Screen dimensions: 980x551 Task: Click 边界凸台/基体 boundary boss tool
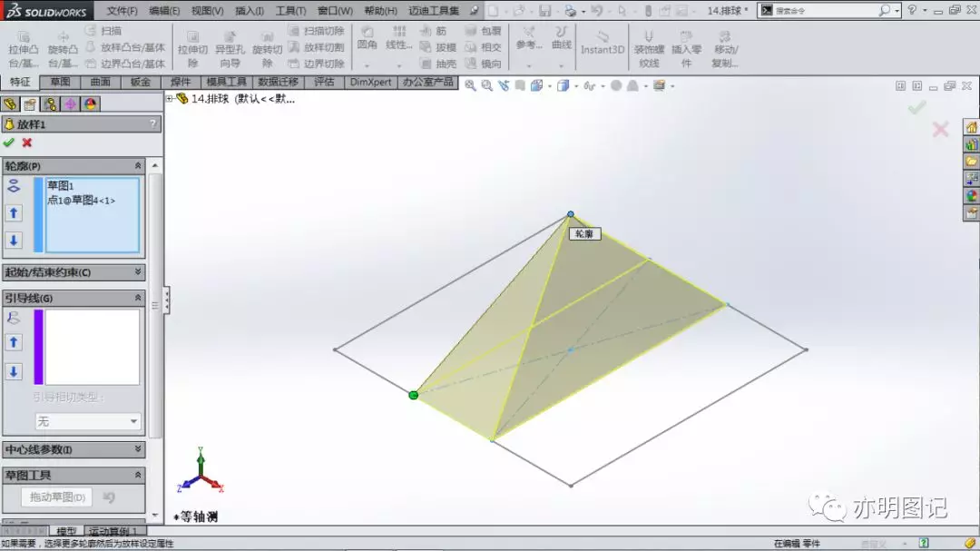[x=125, y=64]
